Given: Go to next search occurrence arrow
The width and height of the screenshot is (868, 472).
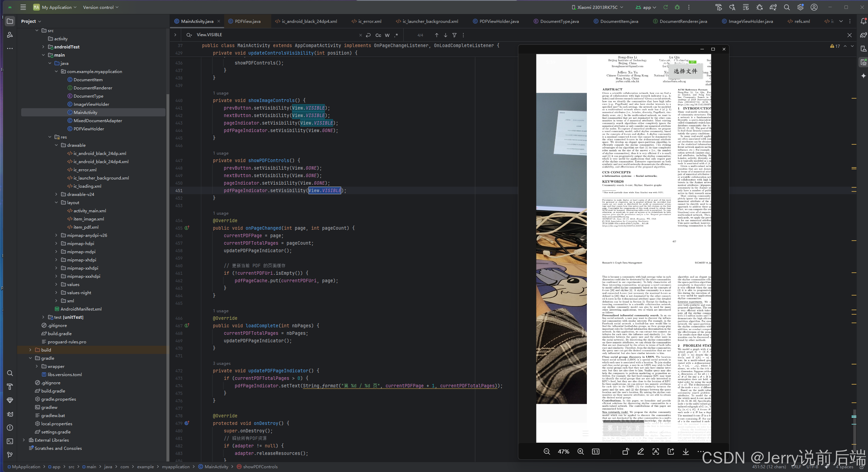Looking at the screenshot, I should 445,35.
